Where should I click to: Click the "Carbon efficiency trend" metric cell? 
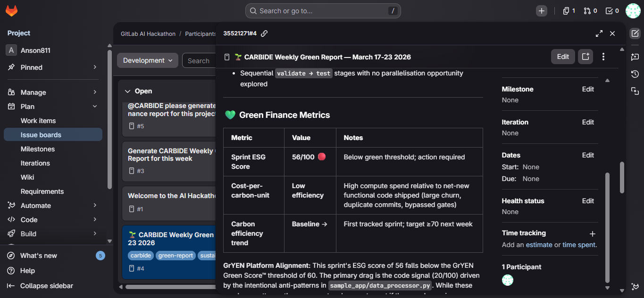click(x=254, y=233)
